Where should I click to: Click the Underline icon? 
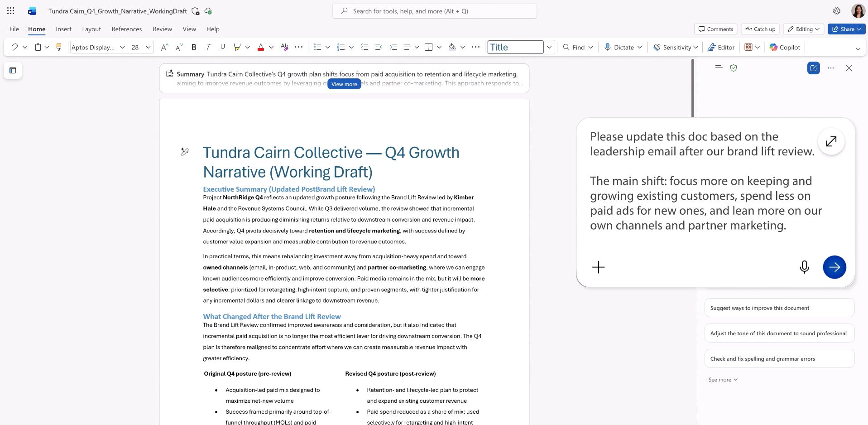point(222,47)
